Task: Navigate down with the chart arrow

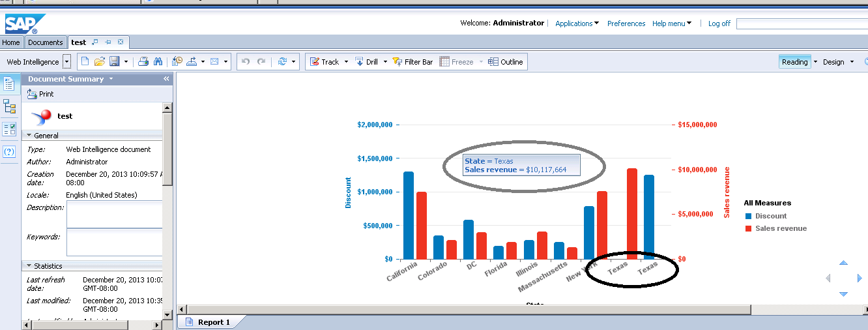Action: click(x=843, y=294)
